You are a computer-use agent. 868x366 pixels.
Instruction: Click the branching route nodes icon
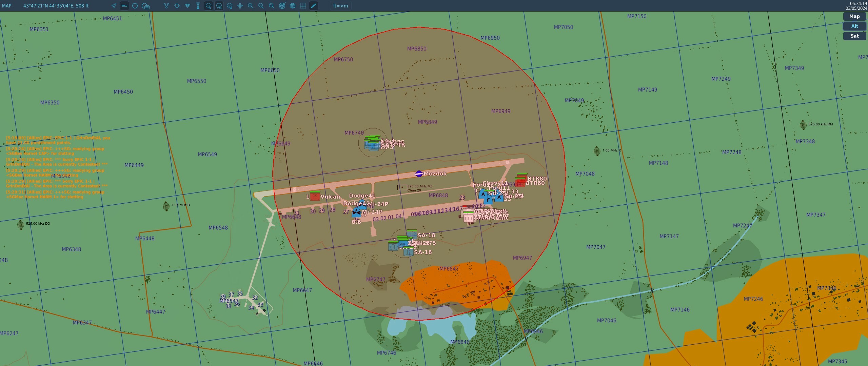click(166, 6)
